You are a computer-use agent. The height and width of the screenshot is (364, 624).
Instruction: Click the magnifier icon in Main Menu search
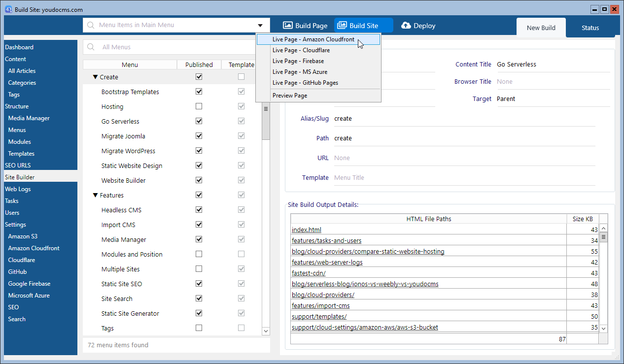[x=91, y=25]
